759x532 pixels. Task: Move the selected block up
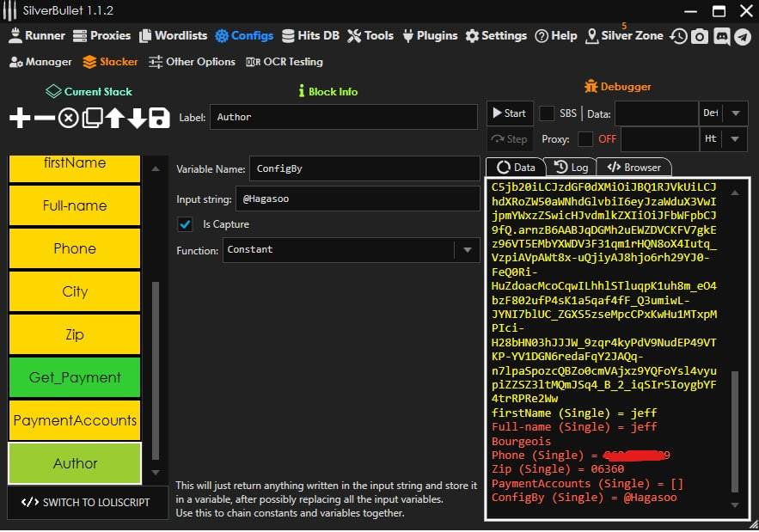(x=114, y=119)
